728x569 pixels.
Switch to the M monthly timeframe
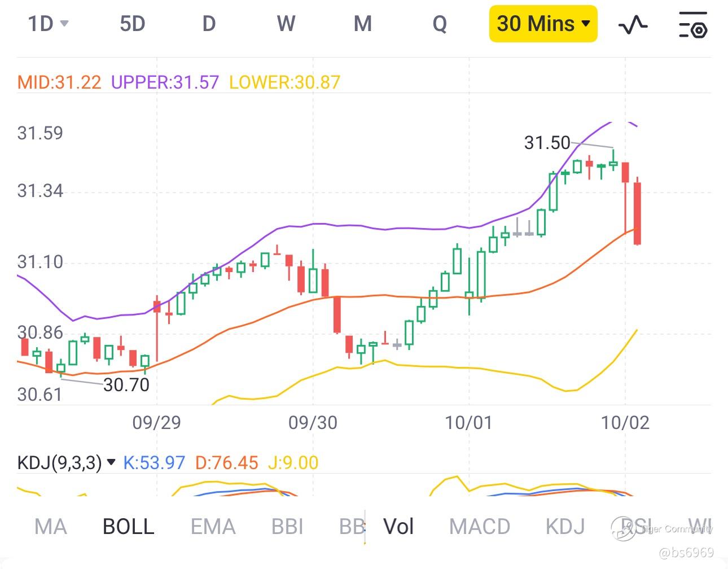(362, 24)
